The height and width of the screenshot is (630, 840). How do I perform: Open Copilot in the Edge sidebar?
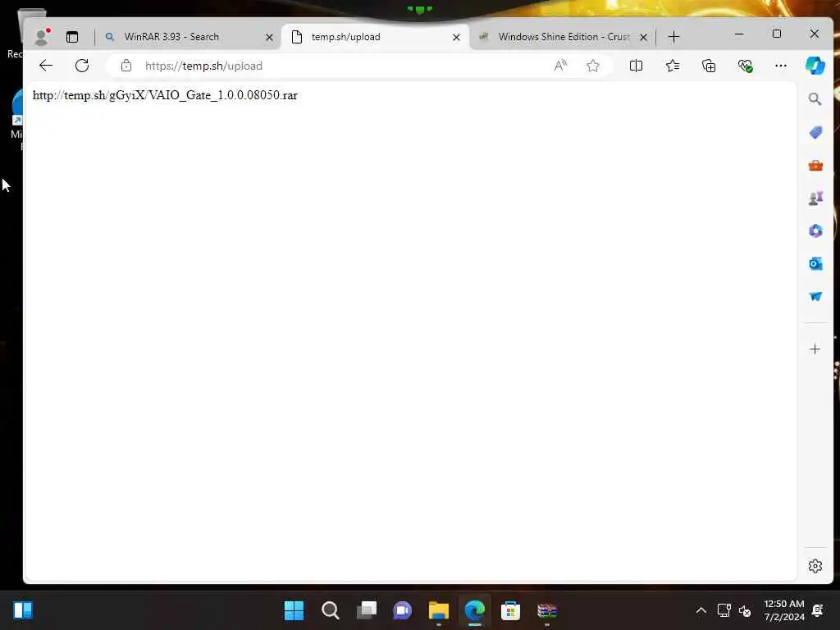click(815, 66)
